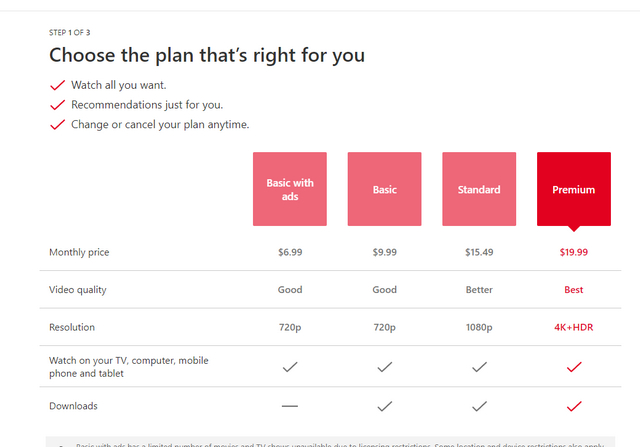This screenshot has width=640, height=447.
Task: Select the Basic with ads plan tile
Action: tap(290, 189)
